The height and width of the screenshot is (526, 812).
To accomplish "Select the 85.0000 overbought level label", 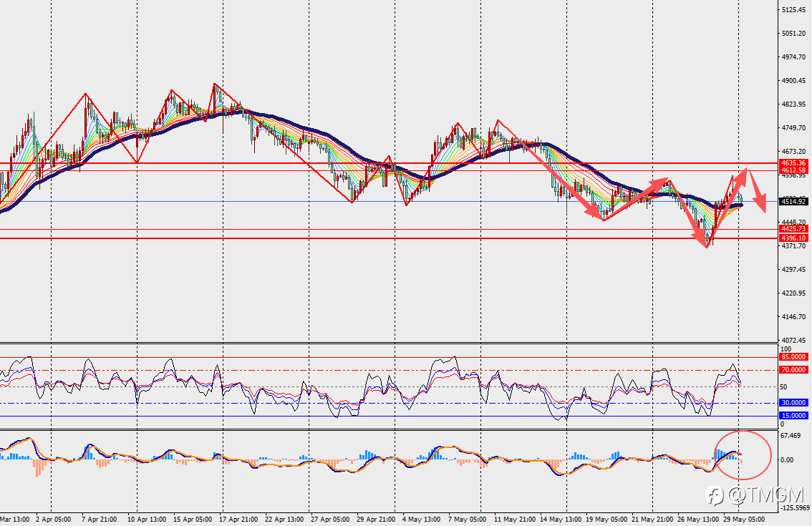I will click(793, 357).
